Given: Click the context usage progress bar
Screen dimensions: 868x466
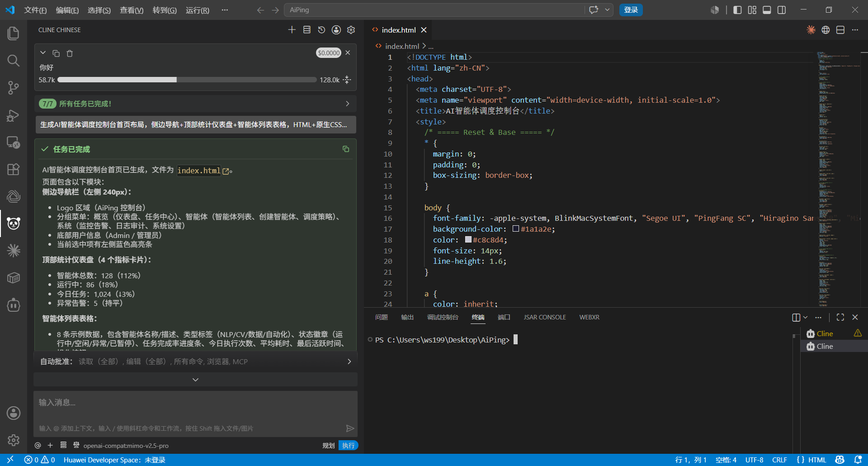Looking at the screenshot, I should click(187, 80).
